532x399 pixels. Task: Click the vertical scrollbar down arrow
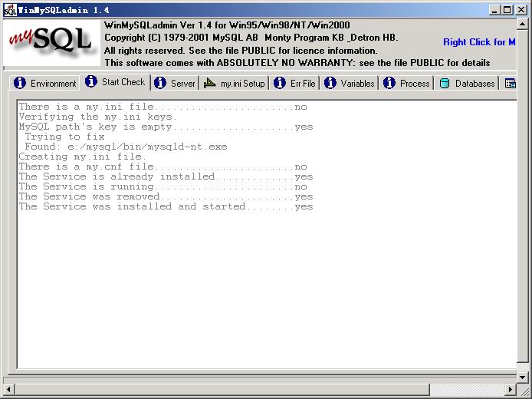[523, 377]
